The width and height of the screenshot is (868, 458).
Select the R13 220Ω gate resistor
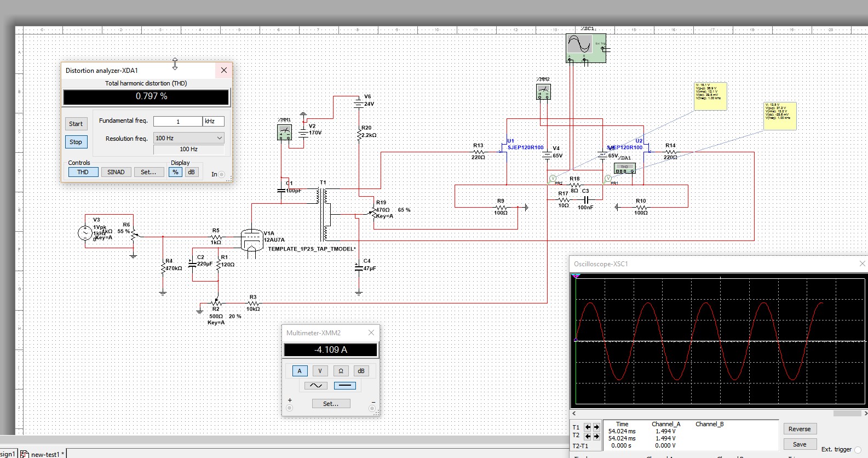(478, 152)
